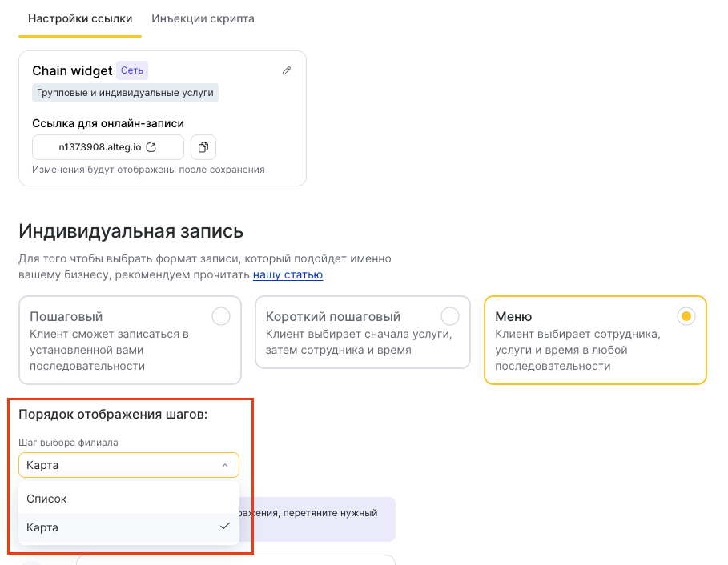Image resolution: width=728 pixels, height=565 pixels.
Task: Click the Chain widget title
Action: click(x=72, y=70)
